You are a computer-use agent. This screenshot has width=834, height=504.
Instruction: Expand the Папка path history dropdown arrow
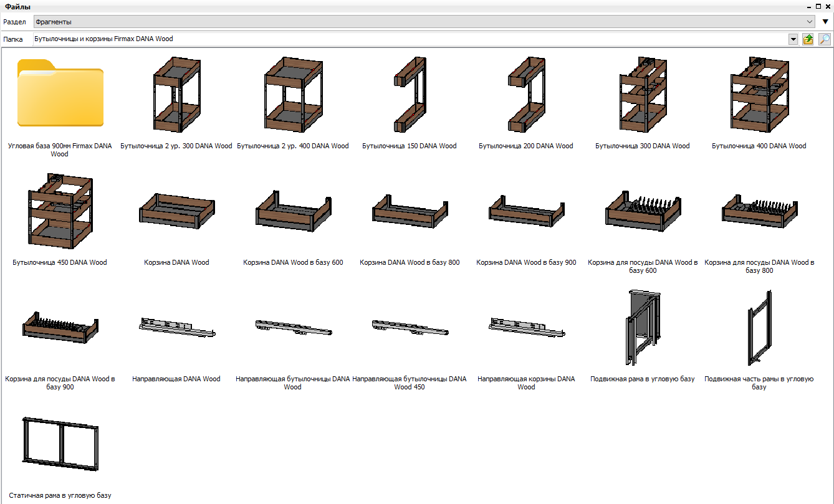tap(793, 39)
